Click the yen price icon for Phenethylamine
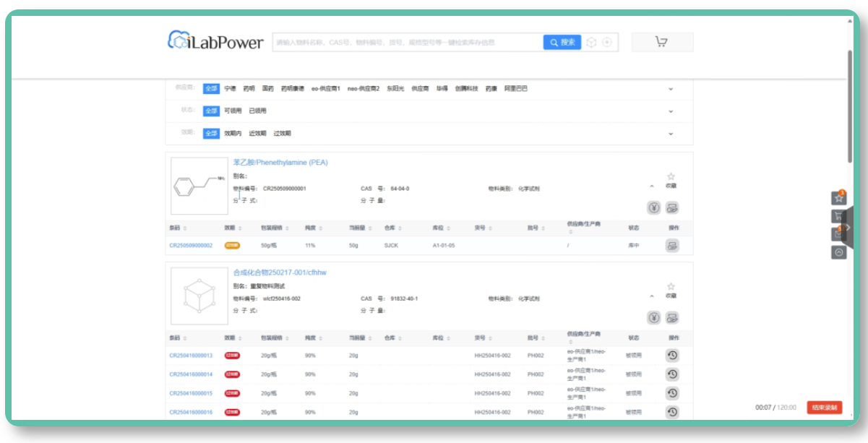Image resolution: width=868 pixels, height=443 pixels. (653, 208)
